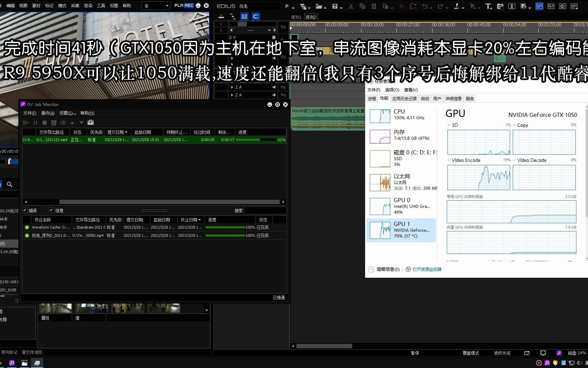Click the Create Title T icon

pyautogui.click(x=488, y=6)
